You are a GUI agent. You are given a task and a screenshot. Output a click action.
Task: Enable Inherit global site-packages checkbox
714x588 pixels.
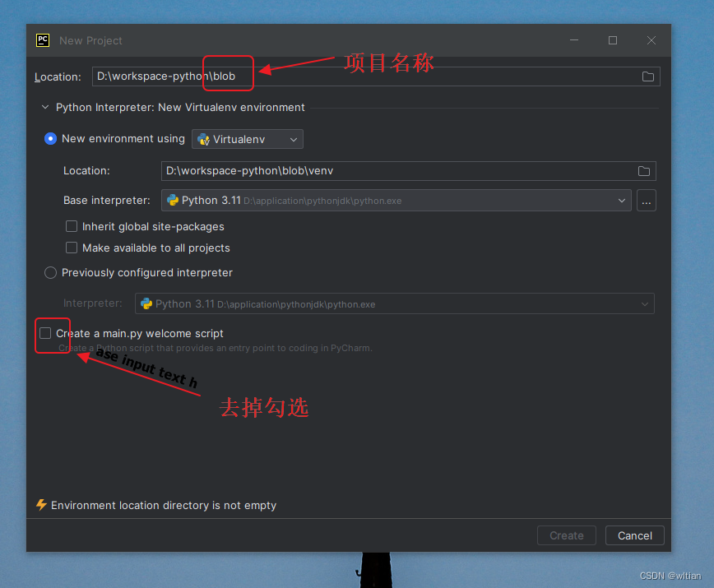coord(72,226)
